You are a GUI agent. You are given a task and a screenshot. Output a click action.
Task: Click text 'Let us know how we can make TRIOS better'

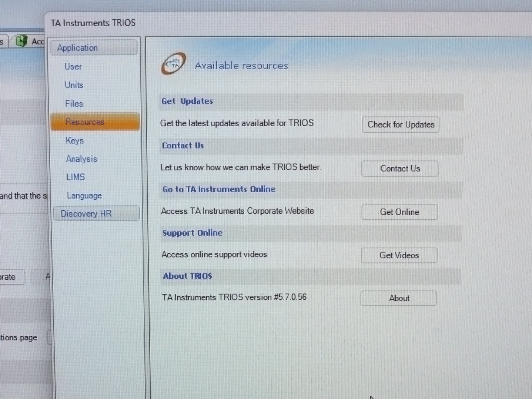[241, 167]
